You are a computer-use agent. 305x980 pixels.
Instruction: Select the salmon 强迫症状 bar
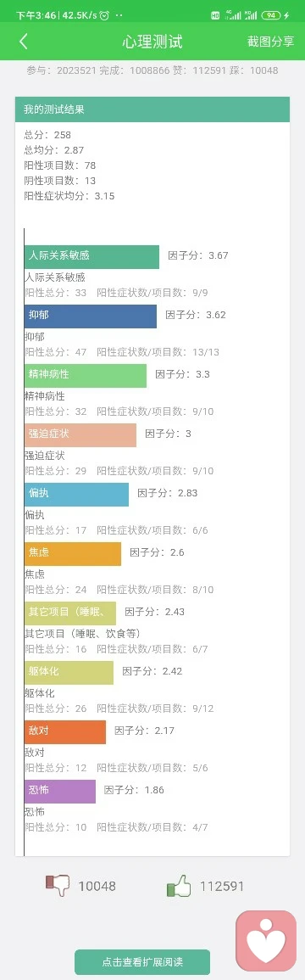coord(80,434)
